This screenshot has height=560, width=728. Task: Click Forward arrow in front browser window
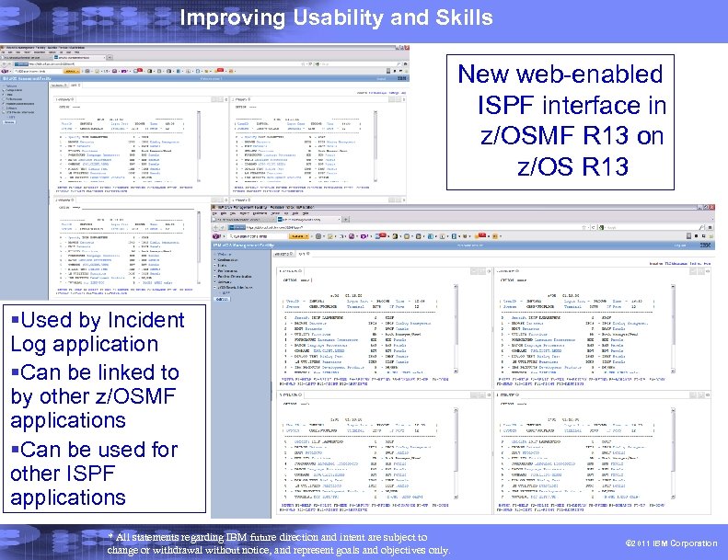[222, 228]
